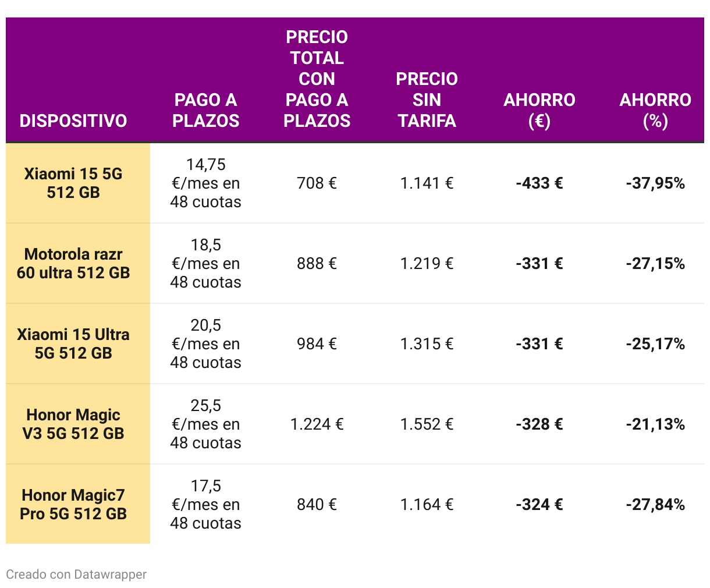Select the Motorola razr 60 ultra cell
This screenshot has height=588, width=710.
[x=73, y=263]
